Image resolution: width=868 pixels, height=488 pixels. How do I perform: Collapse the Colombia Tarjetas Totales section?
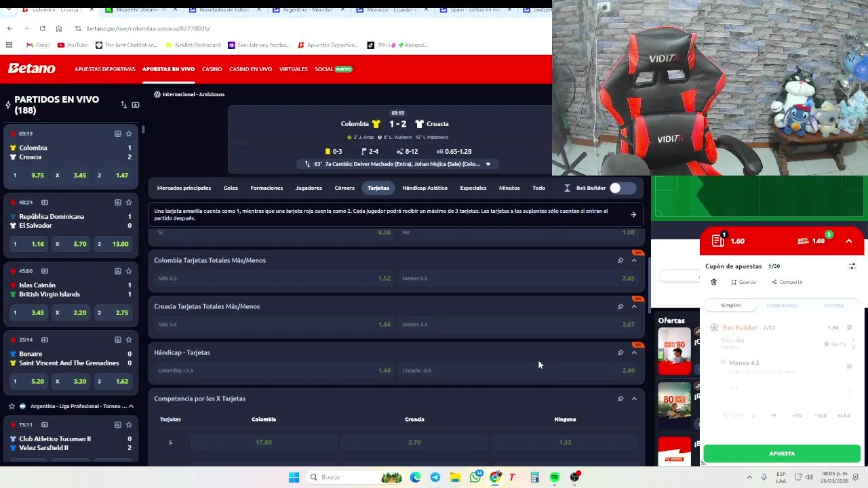coord(634,260)
